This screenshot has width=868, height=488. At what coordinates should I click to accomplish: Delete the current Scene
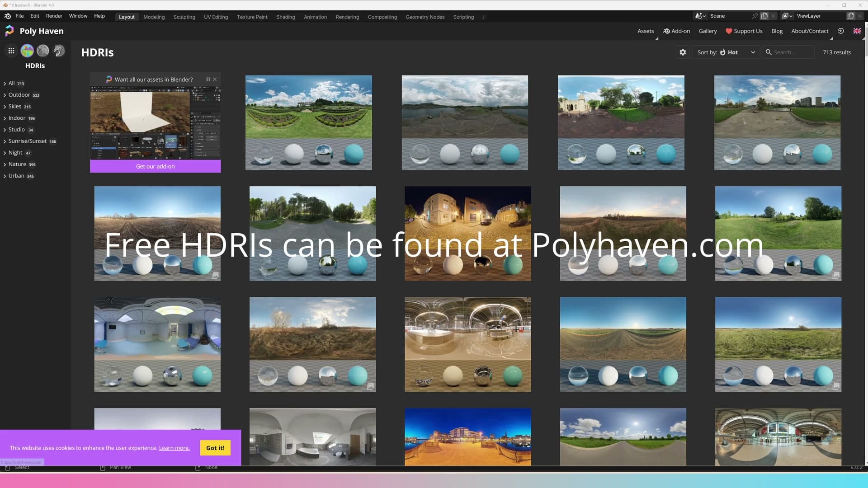point(773,16)
